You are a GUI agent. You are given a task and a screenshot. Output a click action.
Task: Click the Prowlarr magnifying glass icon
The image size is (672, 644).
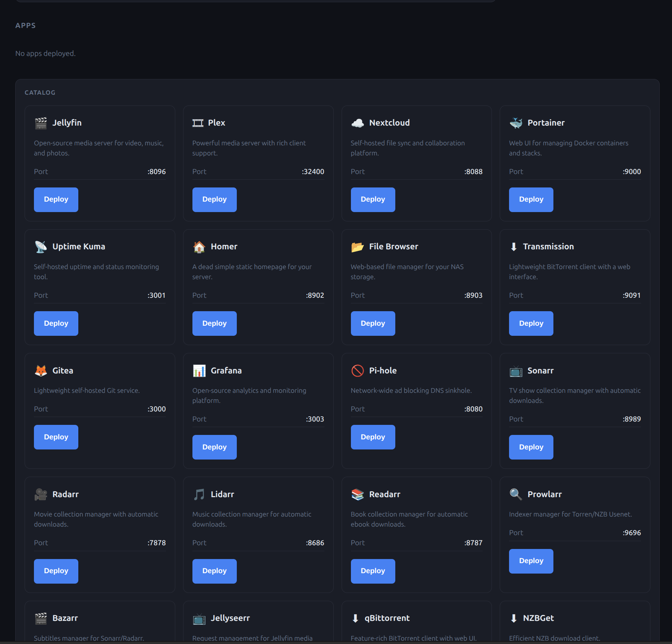516,494
